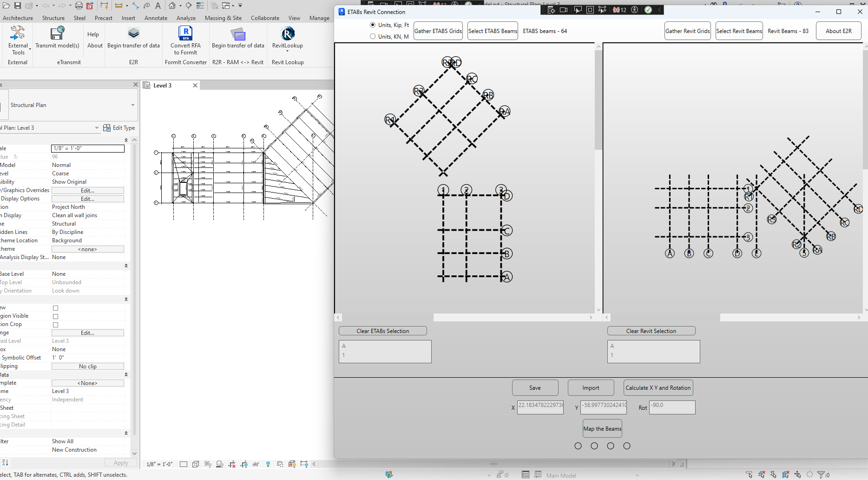Toggle the Annotation Crop checkbox
The height and width of the screenshot is (480, 868).
pos(56,325)
